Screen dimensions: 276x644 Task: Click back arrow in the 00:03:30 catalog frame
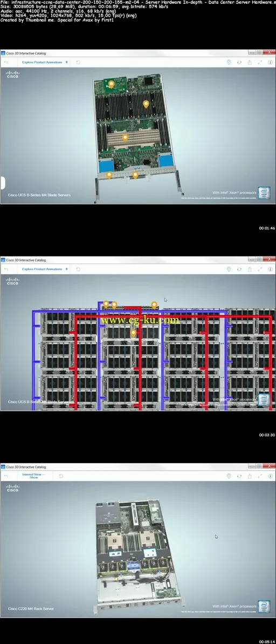[x=6, y=269]
